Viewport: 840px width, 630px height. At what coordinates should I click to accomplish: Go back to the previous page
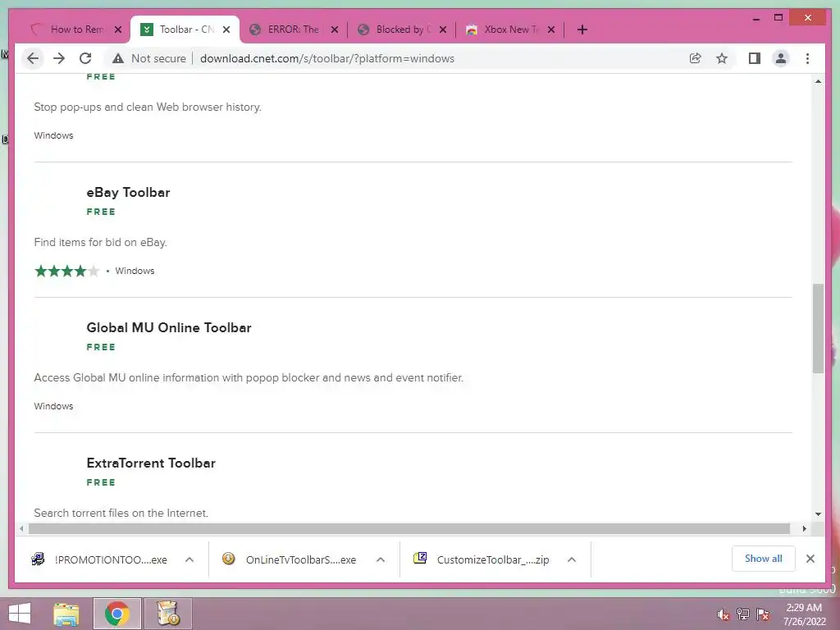point(33,58)
